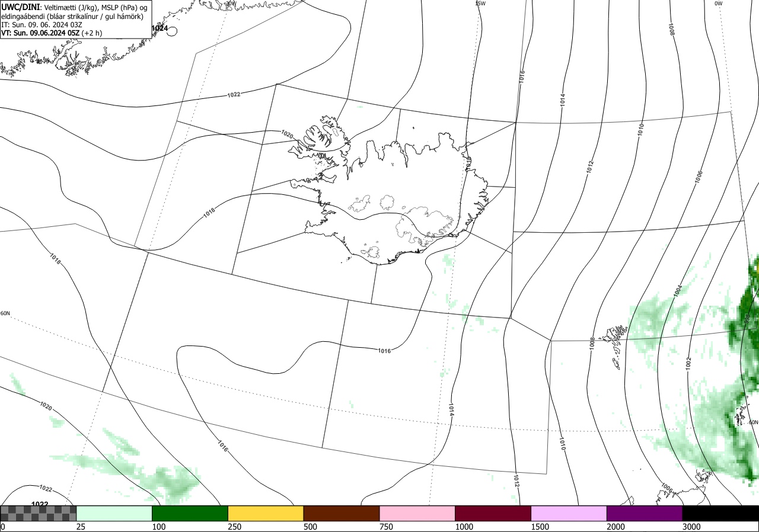
Task: Click the legend scale value 100
Action: click(158, 527)
